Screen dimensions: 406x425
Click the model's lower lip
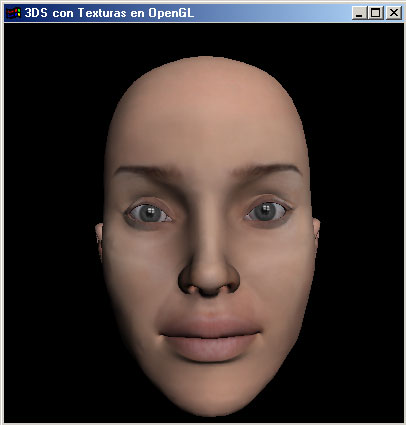209,348
